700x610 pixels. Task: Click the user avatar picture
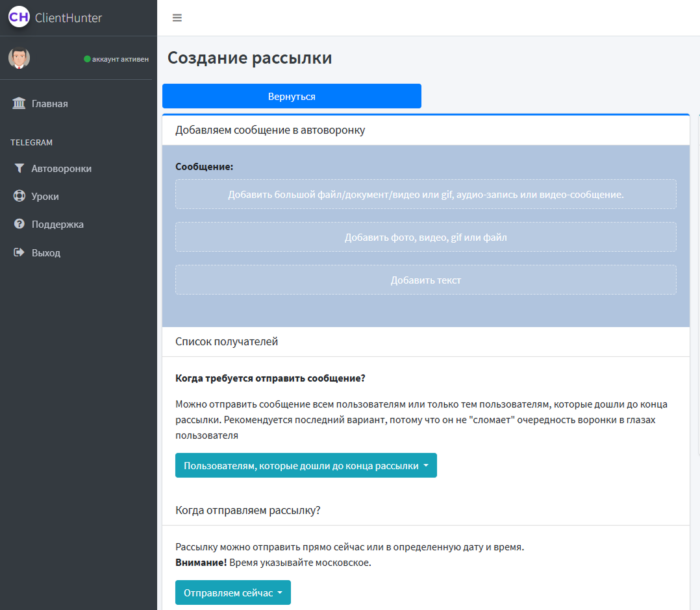click(x=19, y=58)
